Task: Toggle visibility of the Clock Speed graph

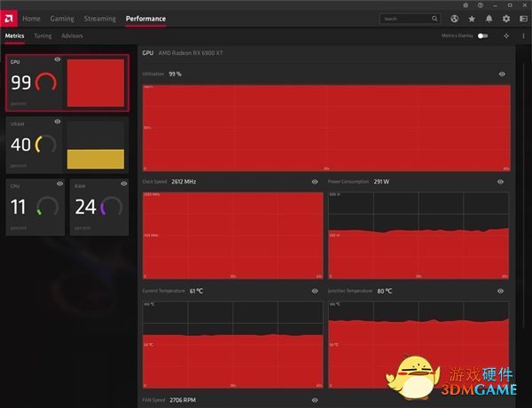Action: [314, 181]
